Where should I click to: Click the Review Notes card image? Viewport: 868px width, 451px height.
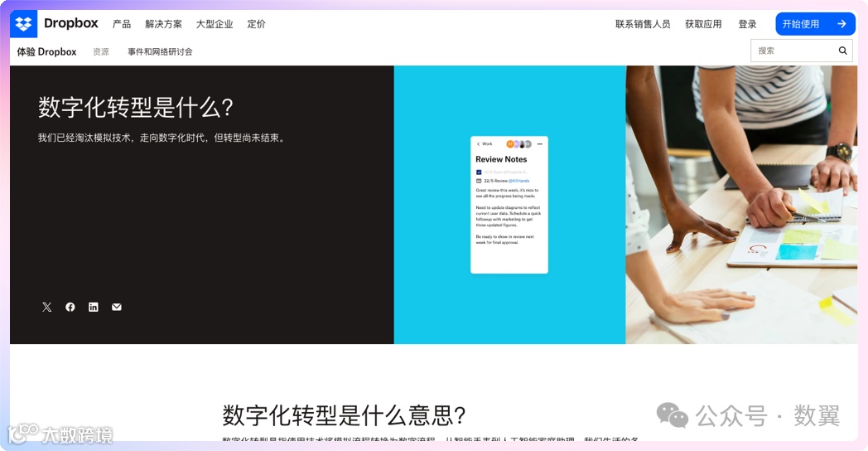509,205
